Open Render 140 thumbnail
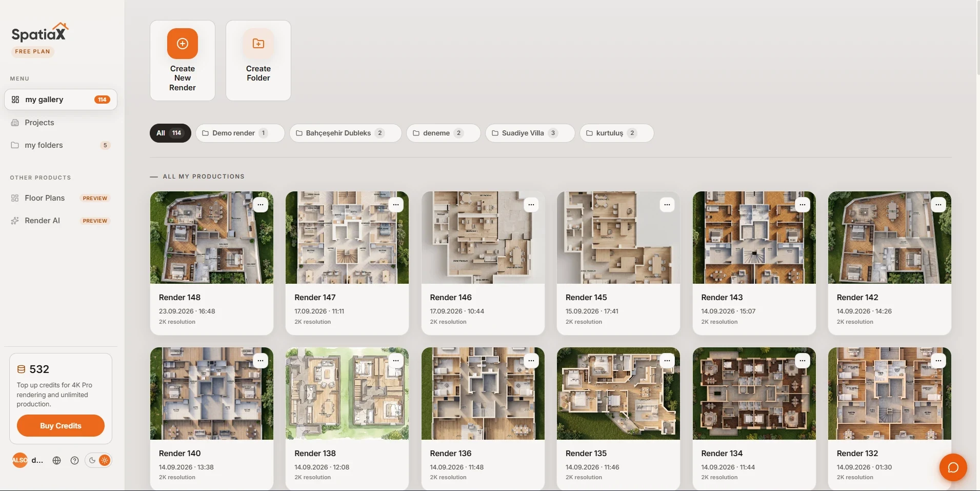This screenshot has height=491, width=980. 212,394
